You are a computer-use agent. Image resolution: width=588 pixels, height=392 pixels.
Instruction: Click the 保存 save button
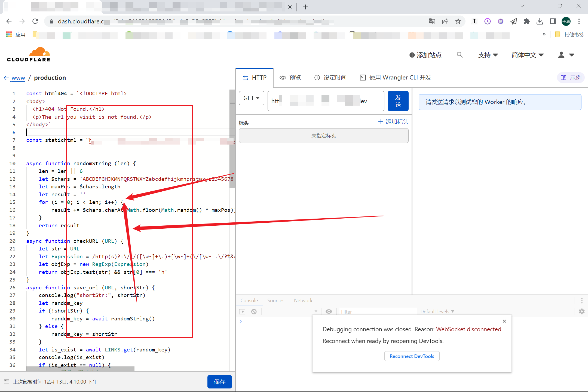(220, 382)
